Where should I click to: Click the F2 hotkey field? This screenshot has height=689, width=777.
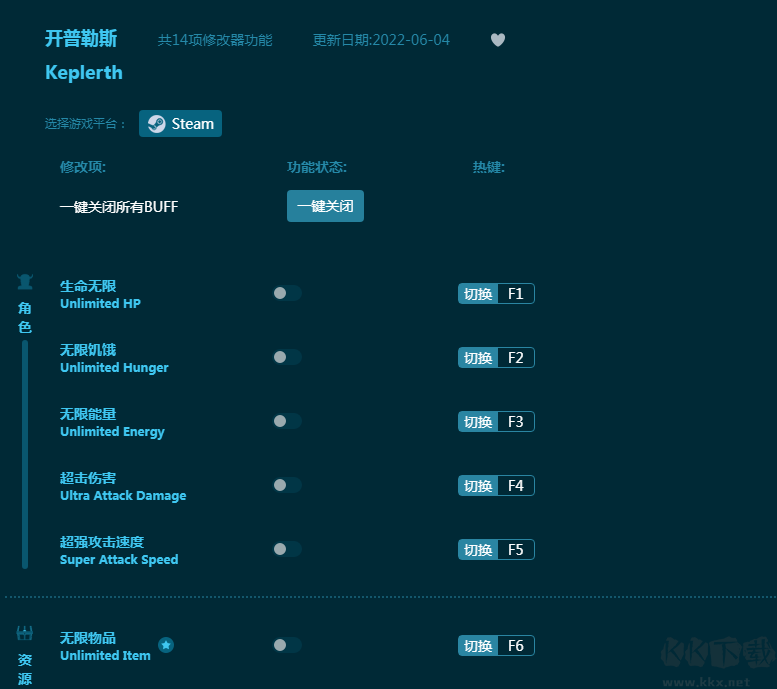pos(516,357)
